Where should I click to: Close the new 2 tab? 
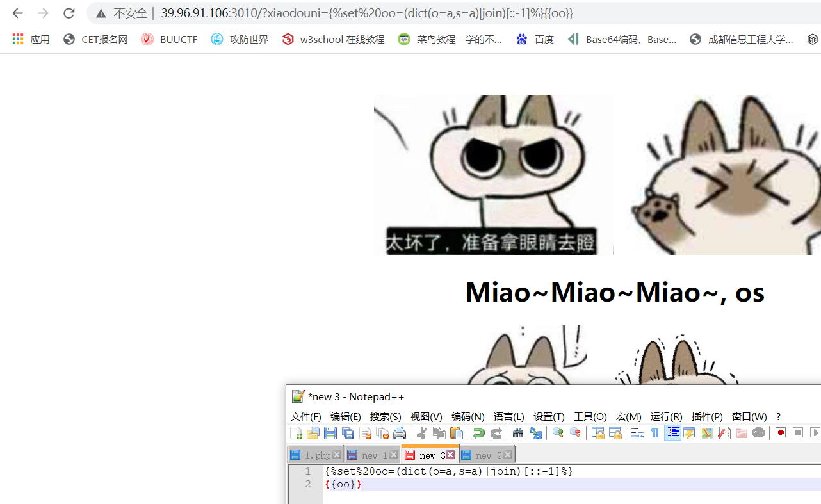coord(507,455)
